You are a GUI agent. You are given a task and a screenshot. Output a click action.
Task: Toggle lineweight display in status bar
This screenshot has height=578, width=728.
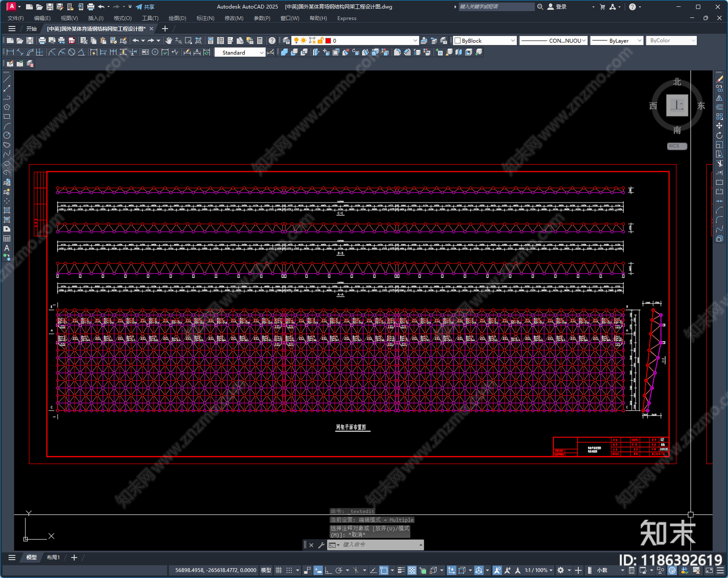point(401,570)
